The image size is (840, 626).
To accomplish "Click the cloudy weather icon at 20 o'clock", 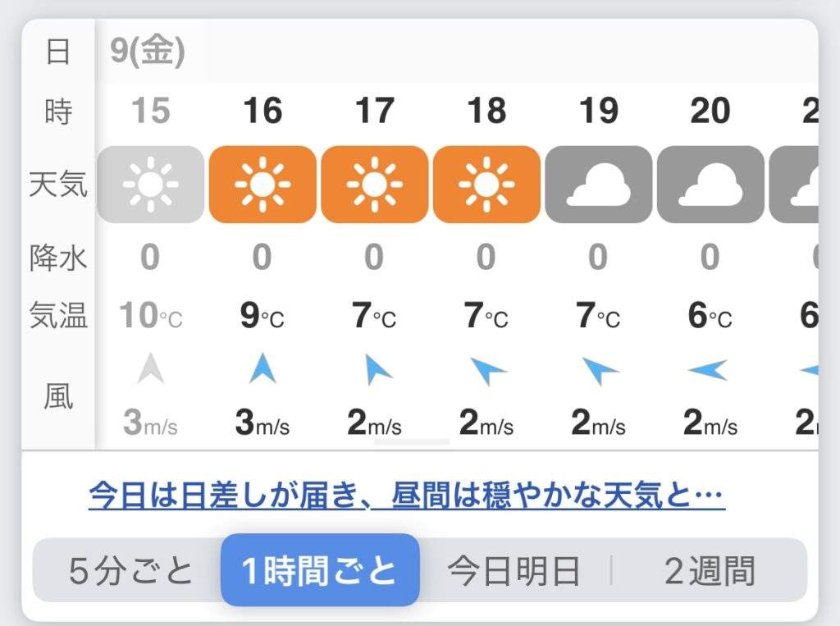I will [710, 185].
